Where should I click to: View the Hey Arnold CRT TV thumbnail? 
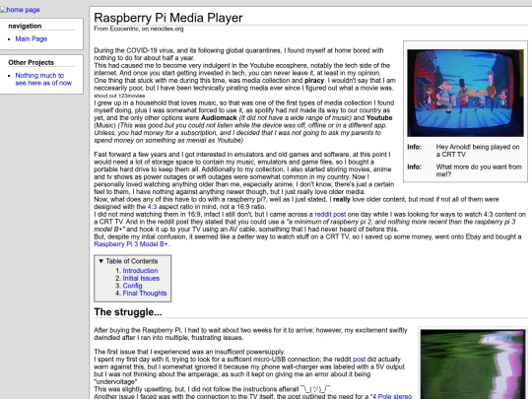465,93
